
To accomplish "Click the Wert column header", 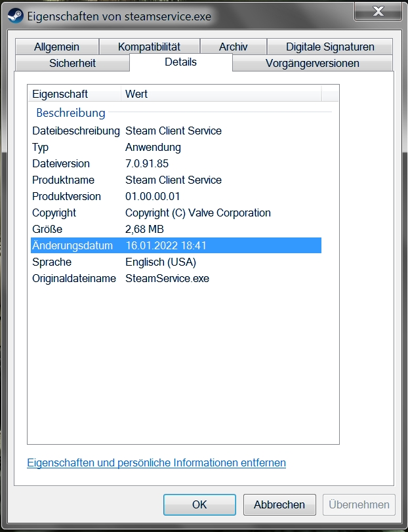I will coord(221,94).
